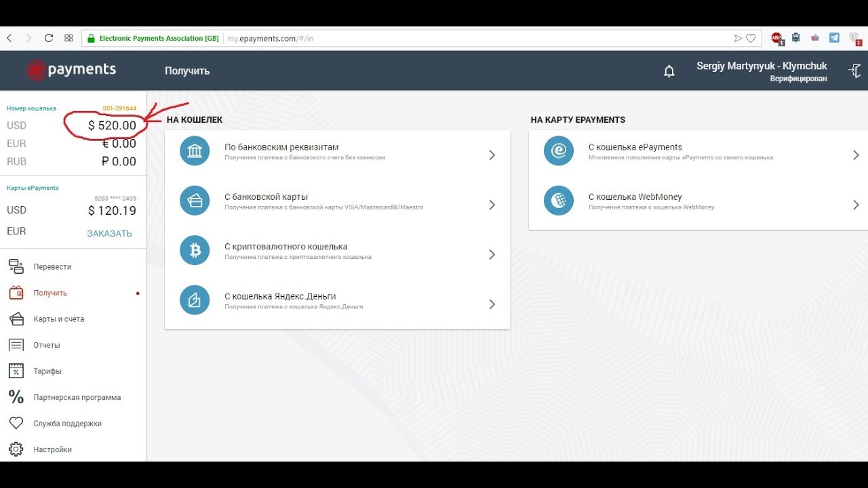Expand the С криптовалютного кошелька chevron
Image resolution: width=868 pixels, height=488 pixels.
click(492, 255)
